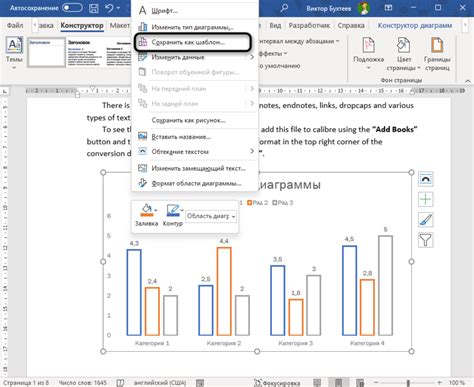This screenshot has width=474, height=387.
Task: Enable Фокусировка focus mode
Action: click(277, 383)
